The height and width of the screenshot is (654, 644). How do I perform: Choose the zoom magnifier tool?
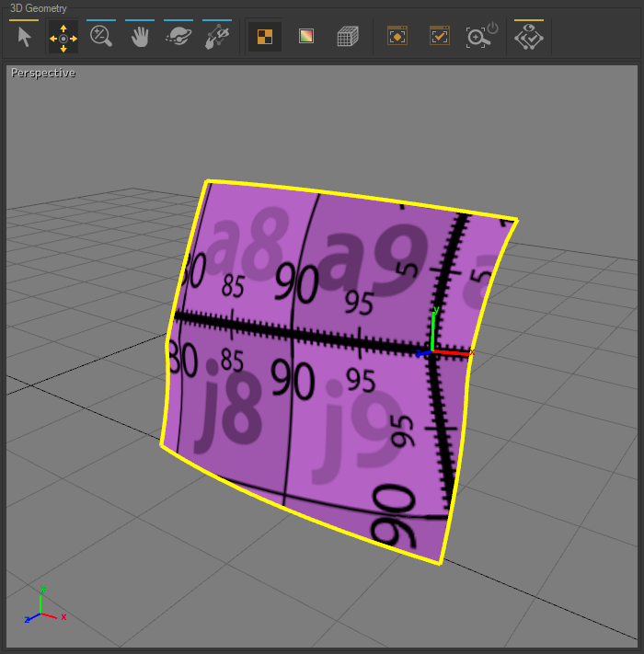[101, 37]
